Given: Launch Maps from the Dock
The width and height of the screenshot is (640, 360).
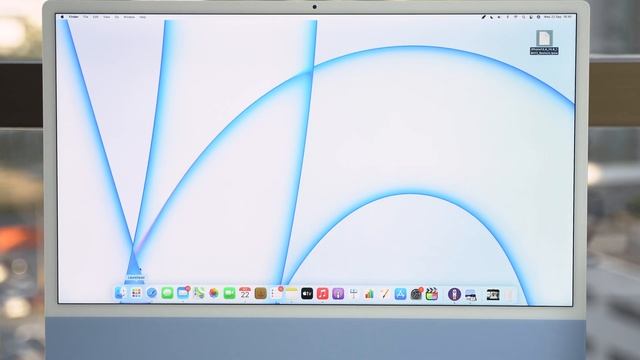Looking at the screenshot, I should point(199,293).
